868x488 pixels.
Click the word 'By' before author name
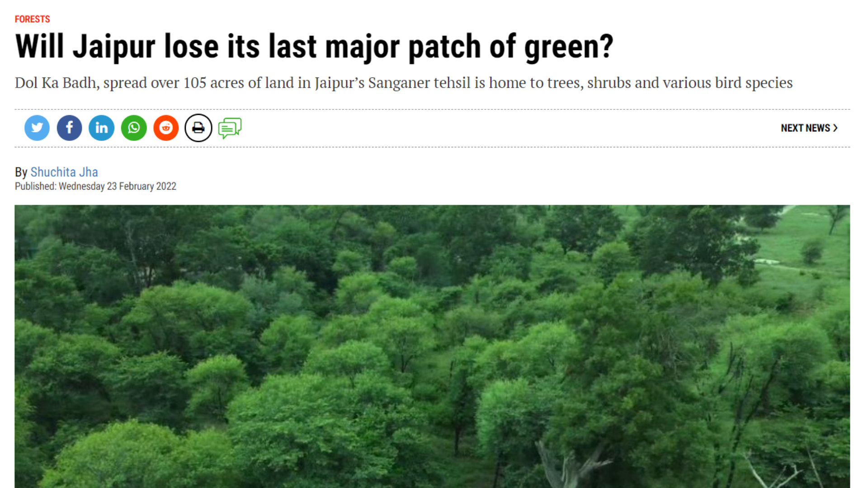(21, 172)
